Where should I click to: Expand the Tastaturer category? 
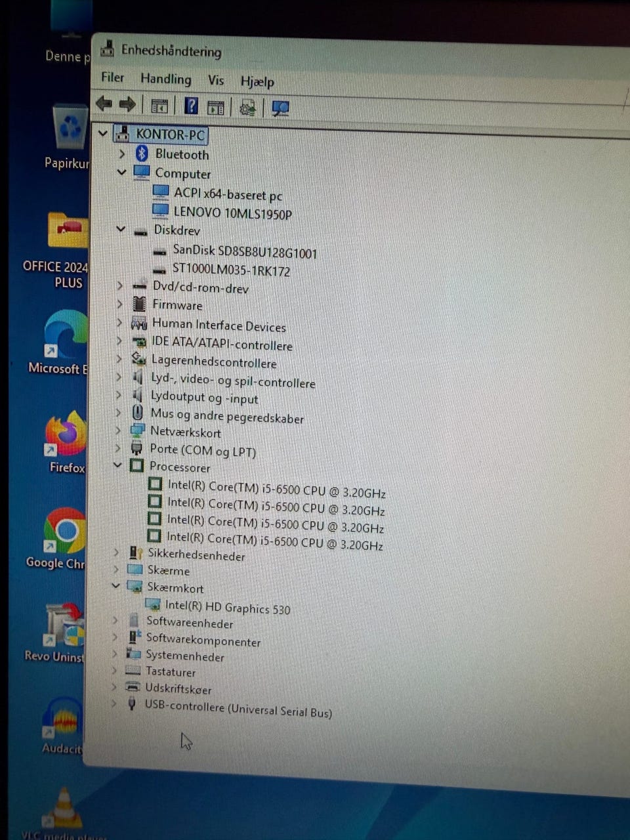[114, 669]
